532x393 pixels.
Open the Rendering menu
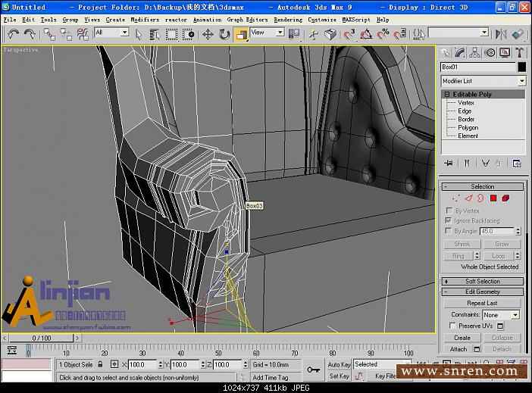pos(288,20)
